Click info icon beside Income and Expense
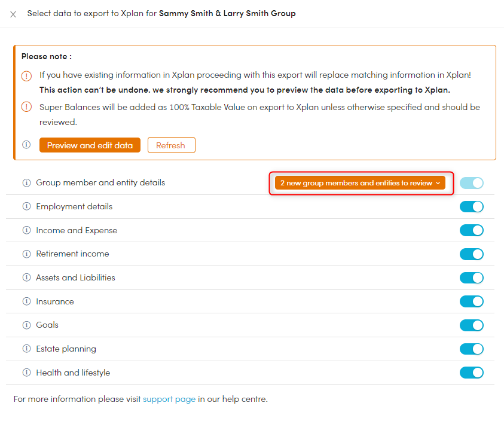The height and width of the screenshot is (421, 504). 26,230
